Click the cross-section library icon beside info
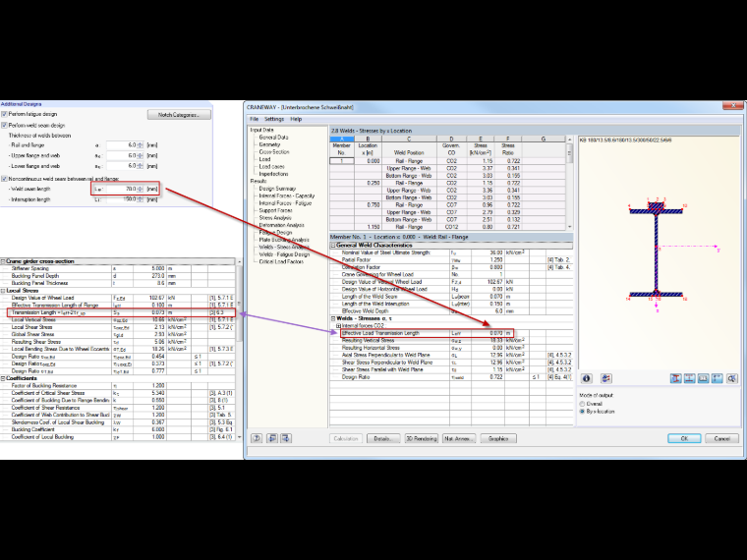 tap(606, 378)
